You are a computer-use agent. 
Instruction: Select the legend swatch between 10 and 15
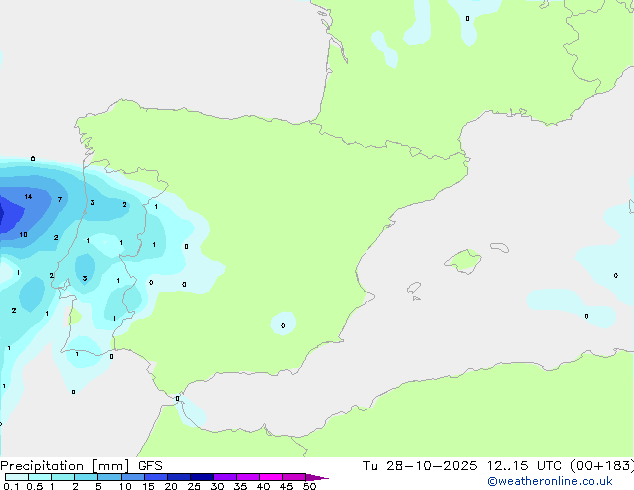click(133, 477)
